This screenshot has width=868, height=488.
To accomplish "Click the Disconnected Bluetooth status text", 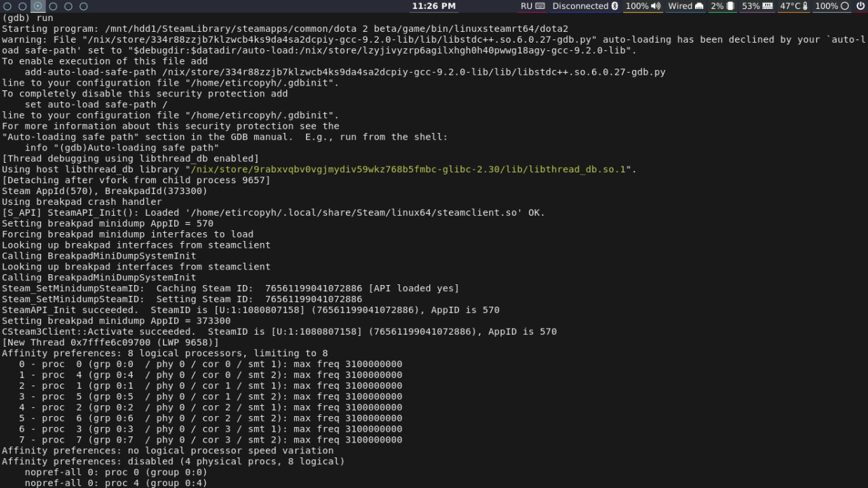I will pos(580,6).
